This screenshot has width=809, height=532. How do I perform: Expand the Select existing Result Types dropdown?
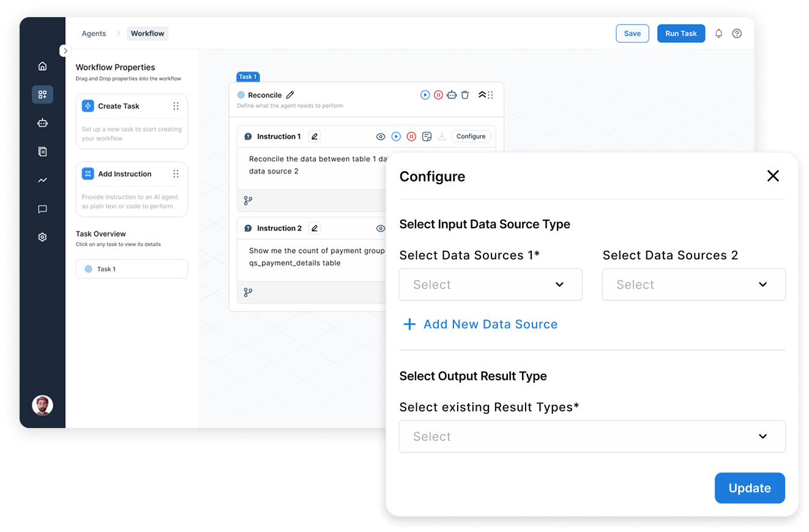point(592,436)
